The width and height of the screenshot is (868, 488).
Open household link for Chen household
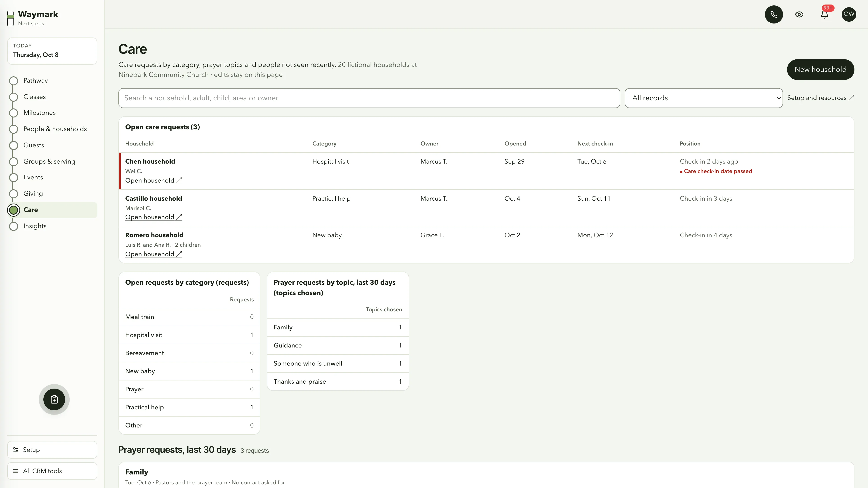pyautogui.click(x=154, y=181)
